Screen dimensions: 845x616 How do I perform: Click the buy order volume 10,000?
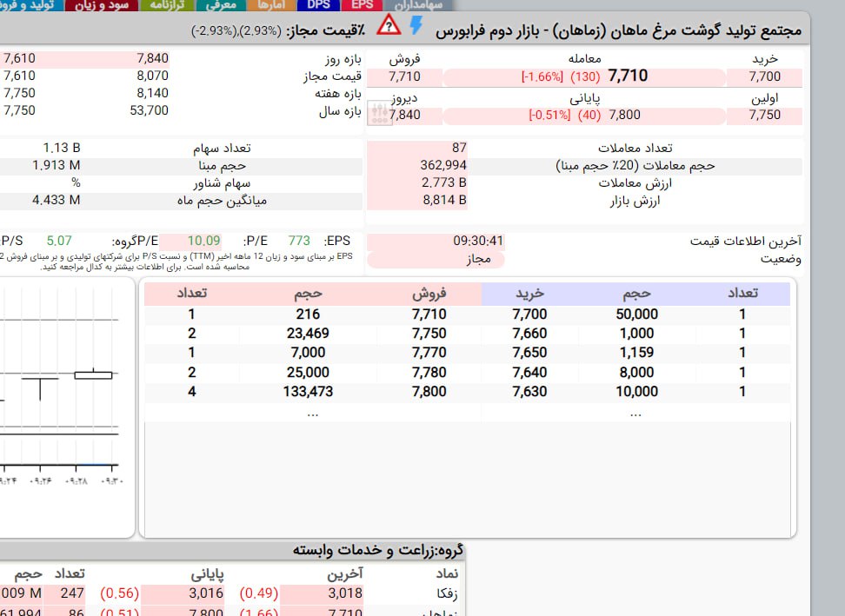coord(637,392)
